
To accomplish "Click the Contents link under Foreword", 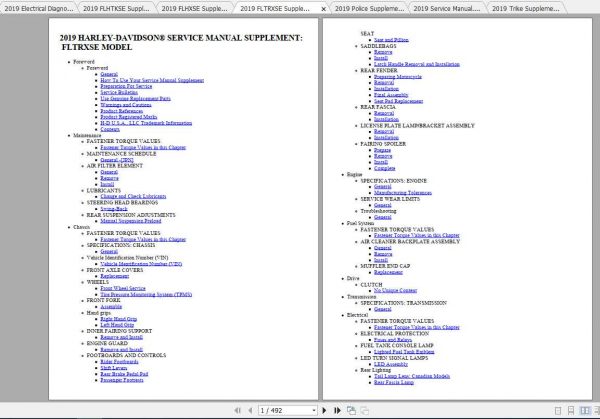I will click(110, 129).
